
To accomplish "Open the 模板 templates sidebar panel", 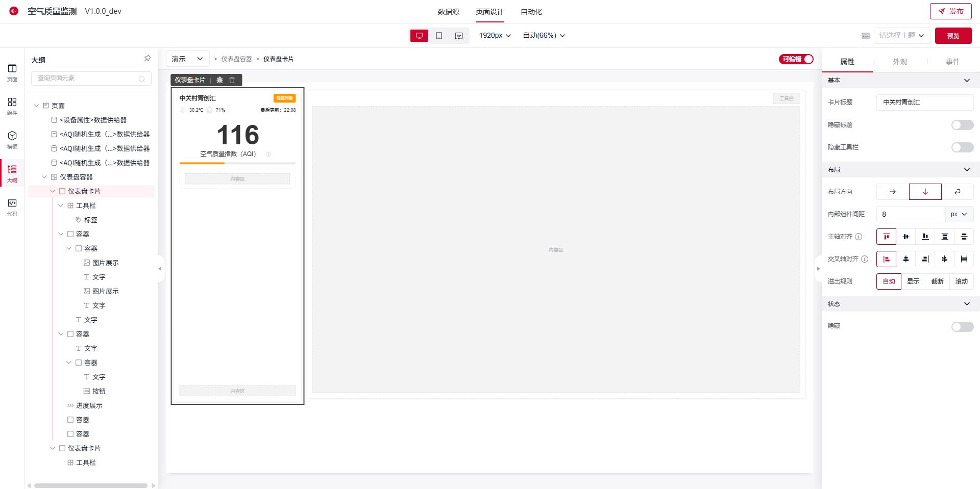I will 12,139.
